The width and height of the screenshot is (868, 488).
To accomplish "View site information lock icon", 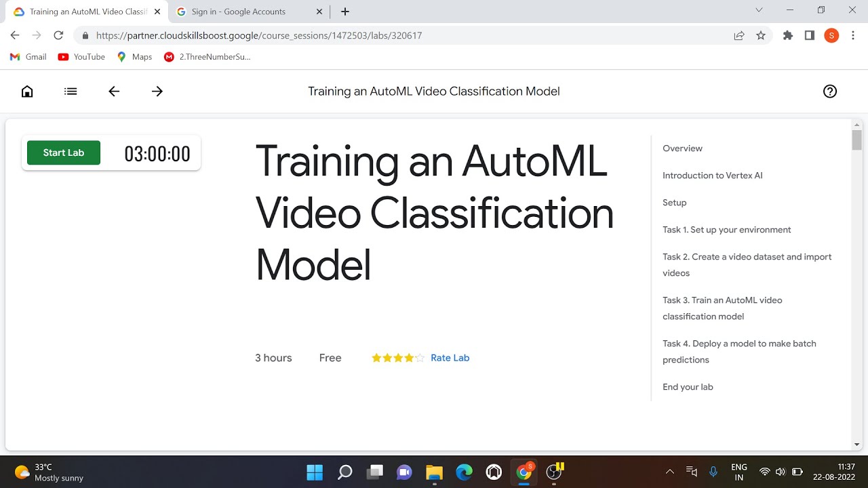I will point(85,35).
